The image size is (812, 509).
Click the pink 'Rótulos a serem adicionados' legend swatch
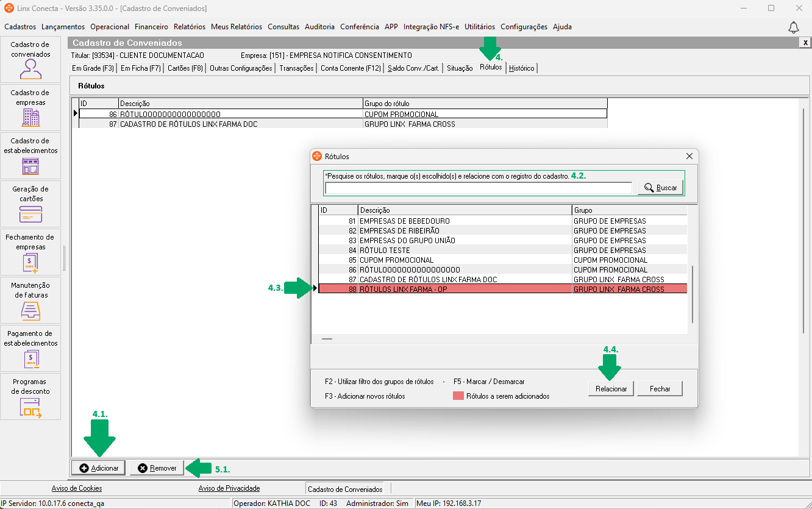(458, 396)
